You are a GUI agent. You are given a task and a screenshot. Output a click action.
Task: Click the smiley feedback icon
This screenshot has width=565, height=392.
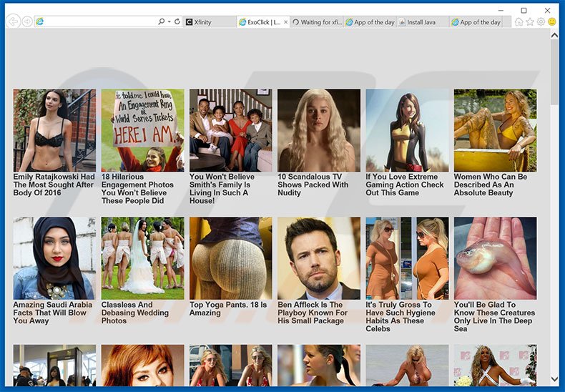(x=551, y=22)
